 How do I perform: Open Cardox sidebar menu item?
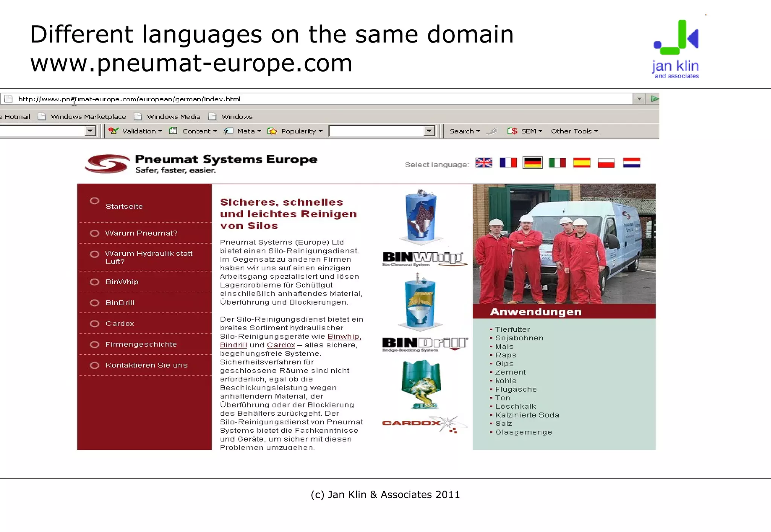click(120, 323)
